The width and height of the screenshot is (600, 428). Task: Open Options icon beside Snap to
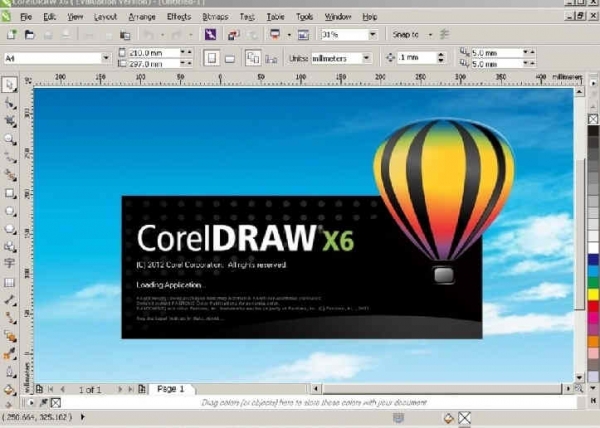coord(444,34)
